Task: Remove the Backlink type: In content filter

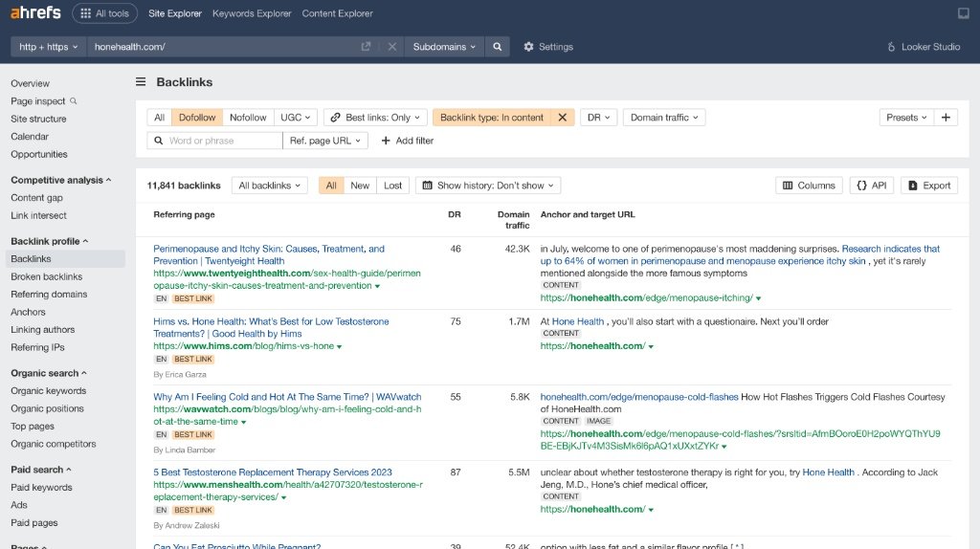Action: tap(562, 118)
